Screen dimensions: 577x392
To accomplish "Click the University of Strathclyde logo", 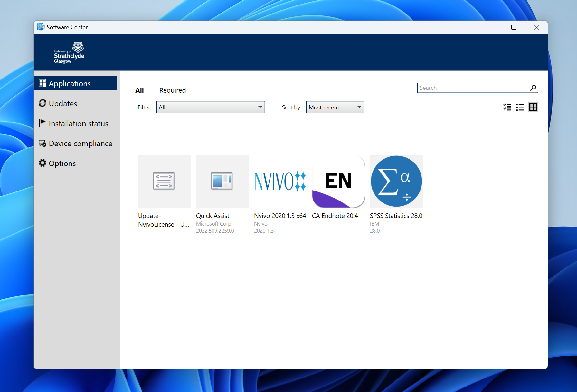I will pyautogui.click(x=69, y=52).
